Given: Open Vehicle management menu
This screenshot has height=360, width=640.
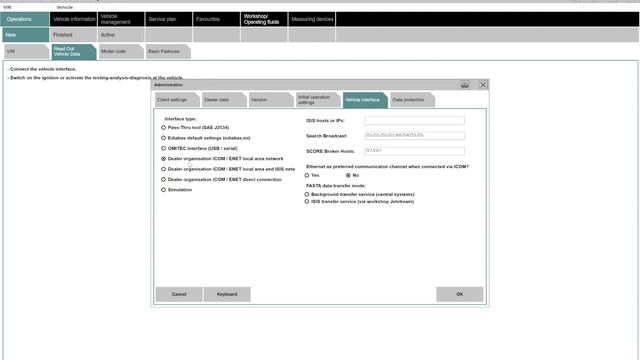Looking at the screenshot, I should [x=121, y=19].
